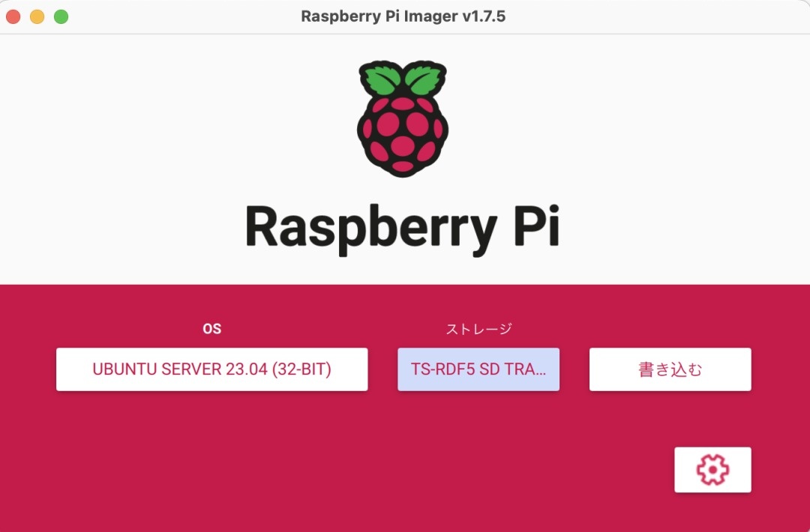This screenshot has height=532, width=810.
Task: Click the Raspberry Pi berry logo
Action: pyautogui.click(x=403, y=118)
